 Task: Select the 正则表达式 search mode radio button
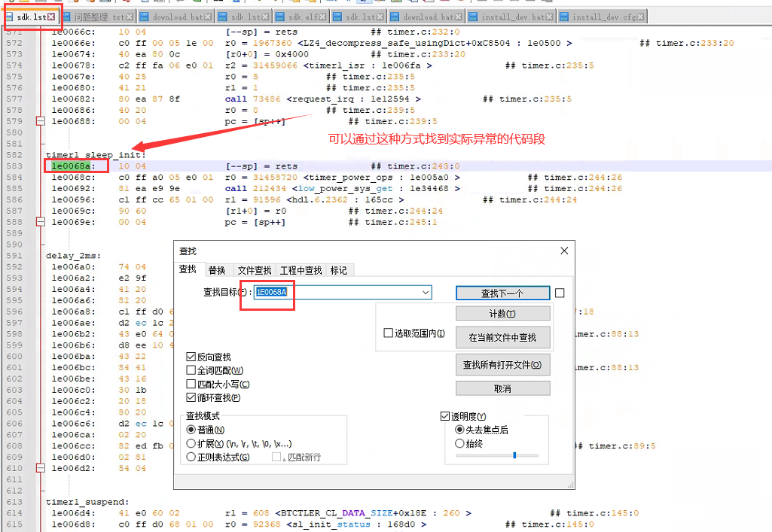click(x=191, y=457)
